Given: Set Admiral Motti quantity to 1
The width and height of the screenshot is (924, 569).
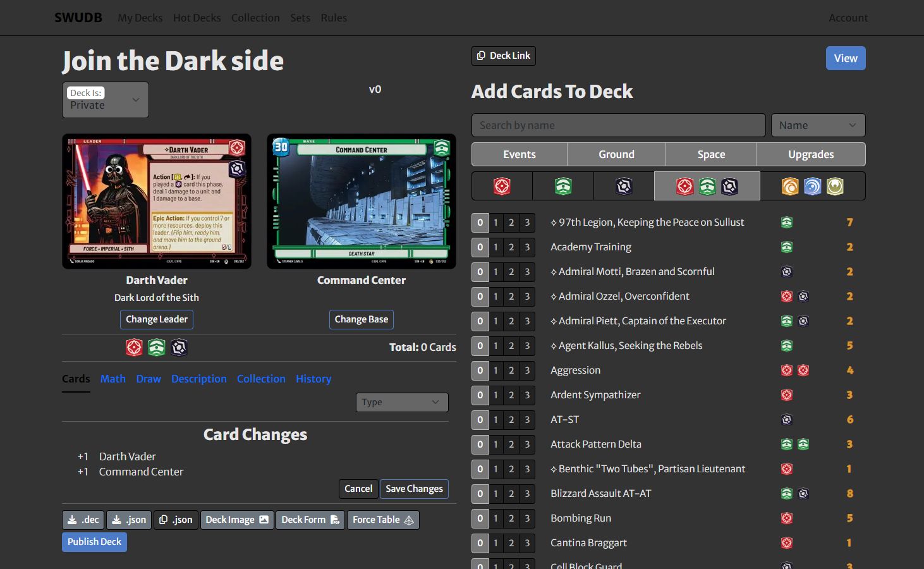Looking at the screenshot, I should (495, 272).
